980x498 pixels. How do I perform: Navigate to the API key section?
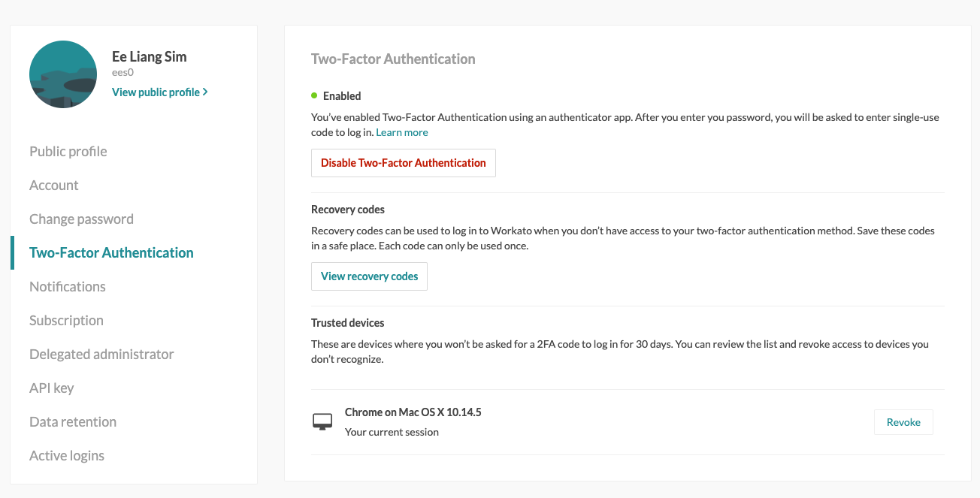(51, 388)
